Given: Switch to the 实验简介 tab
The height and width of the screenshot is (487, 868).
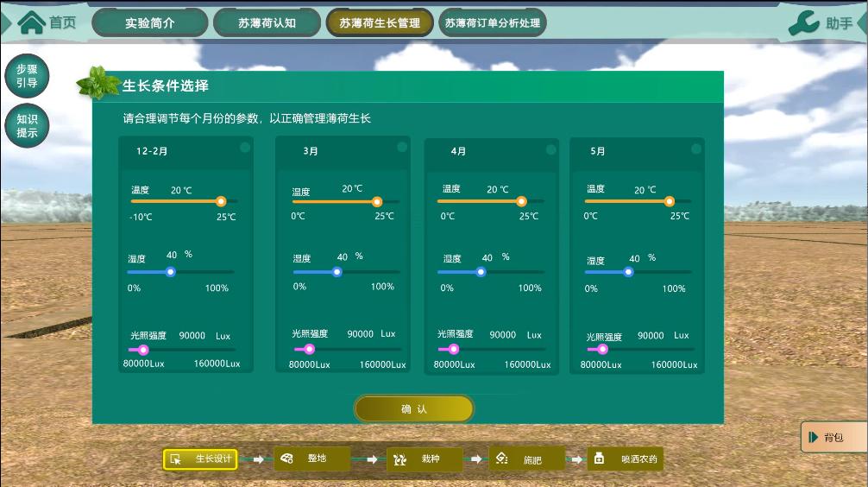Looking at the screenshot, I should coord(149,23).
